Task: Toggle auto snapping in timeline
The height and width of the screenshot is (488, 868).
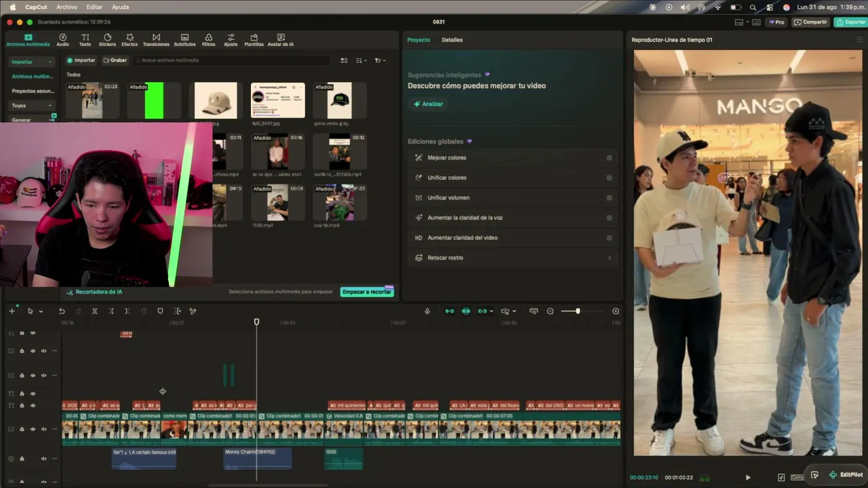Action: 466,311
